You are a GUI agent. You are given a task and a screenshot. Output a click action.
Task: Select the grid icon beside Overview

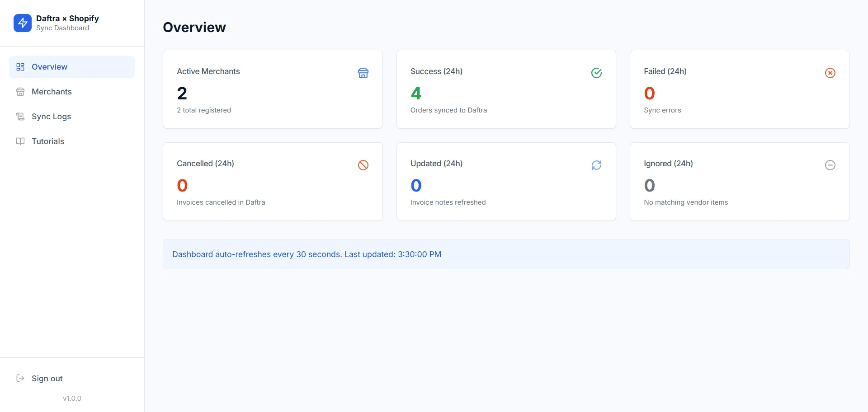(x=20, y=66)
